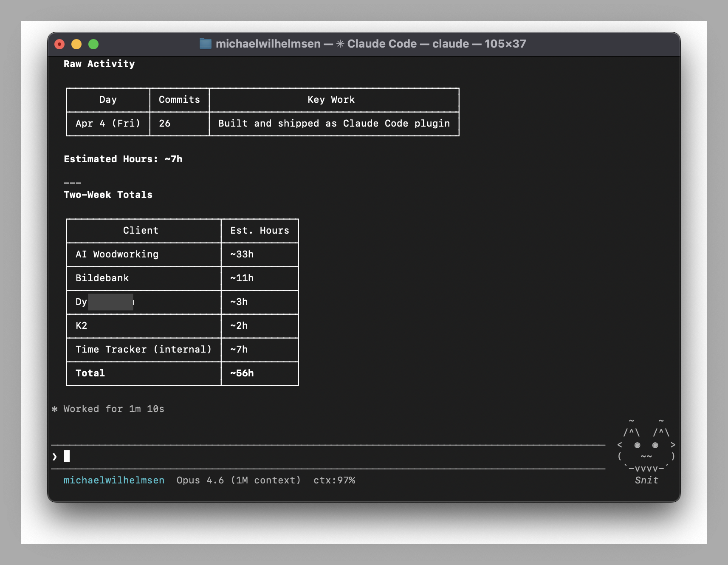The image size is (728, 565).
Task: Click the ctx:97% context indicator
Action: [x=334, y=480]
